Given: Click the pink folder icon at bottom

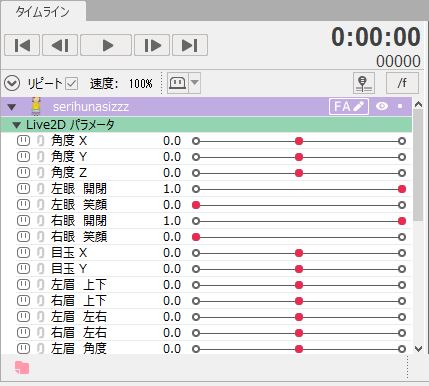Looking at the screenshot, I should (x=22, y=368).
